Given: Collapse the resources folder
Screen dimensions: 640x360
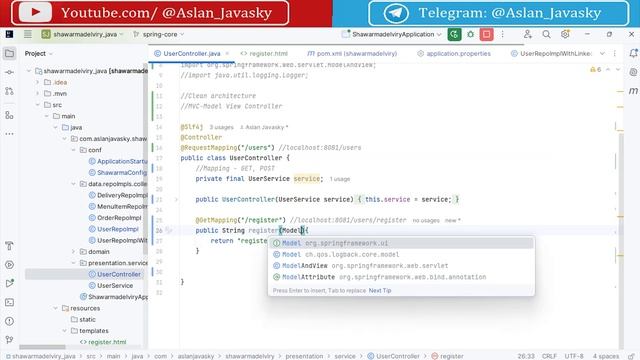Looking at the screenshot, I should pos(56,308).
